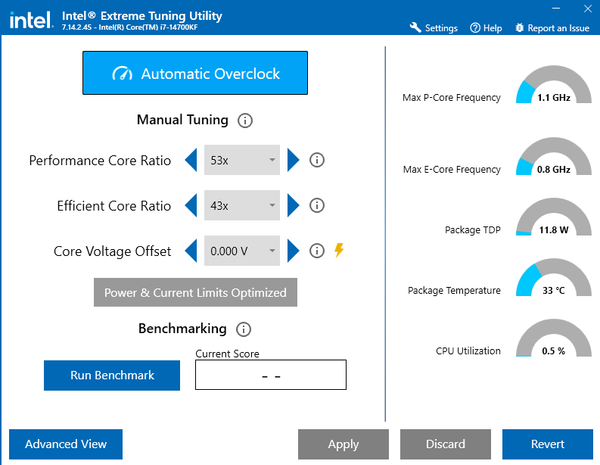
Task: Open the Help menu item
Action: 486,28
